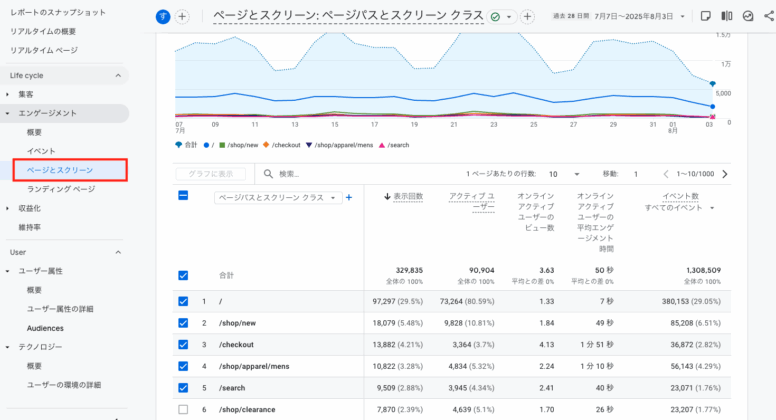This screenshot has width=776, height=420.
Task: Add secondary dimension with blue plus icon
Action: point(349,198)
